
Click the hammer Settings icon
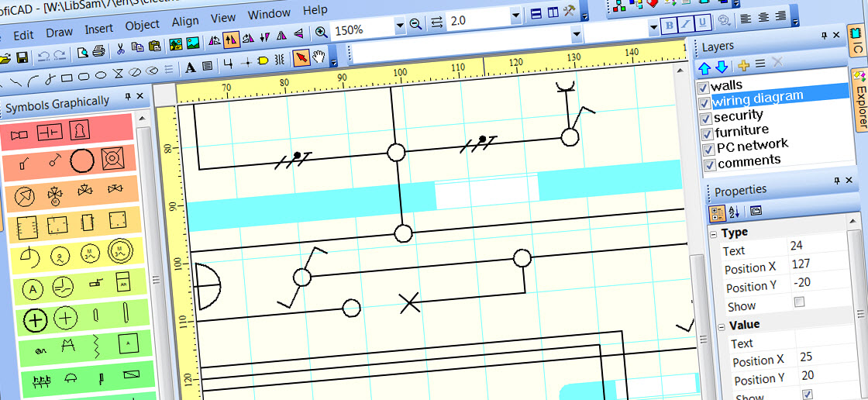(x=570, y=11)
